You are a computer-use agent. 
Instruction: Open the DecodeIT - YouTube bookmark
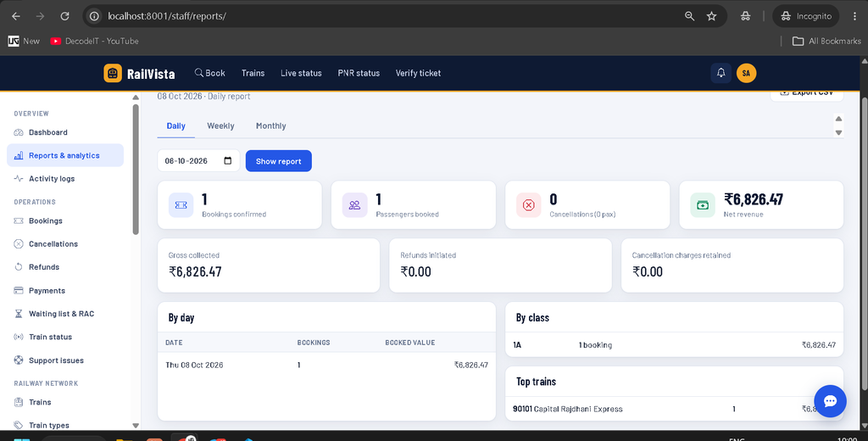click(x=94, y=41)
